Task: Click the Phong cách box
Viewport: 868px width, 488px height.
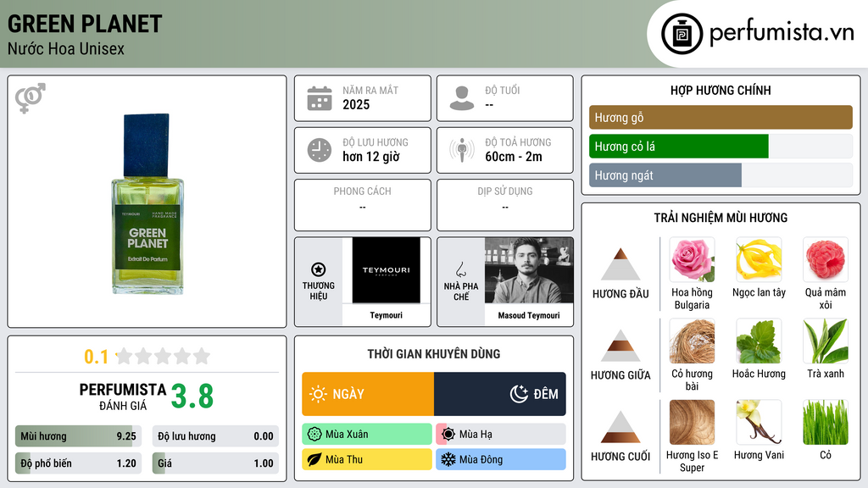Action: tap(363, 205)
